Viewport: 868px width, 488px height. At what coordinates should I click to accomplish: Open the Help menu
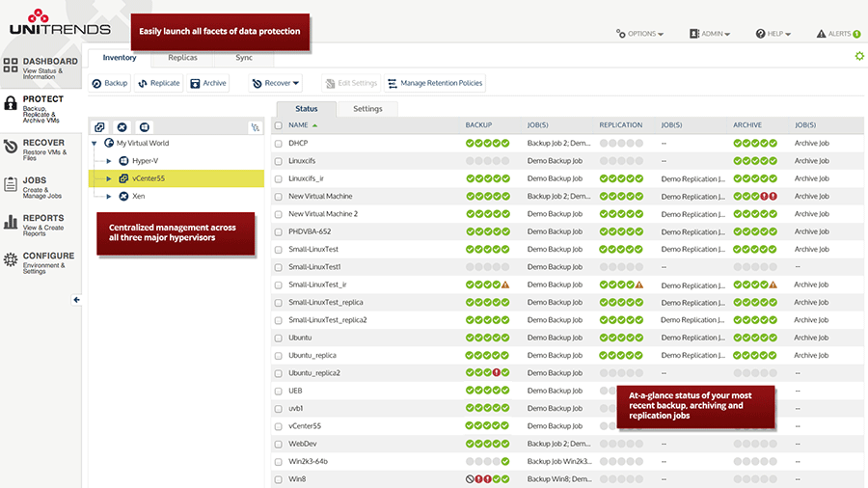point(773,34)
